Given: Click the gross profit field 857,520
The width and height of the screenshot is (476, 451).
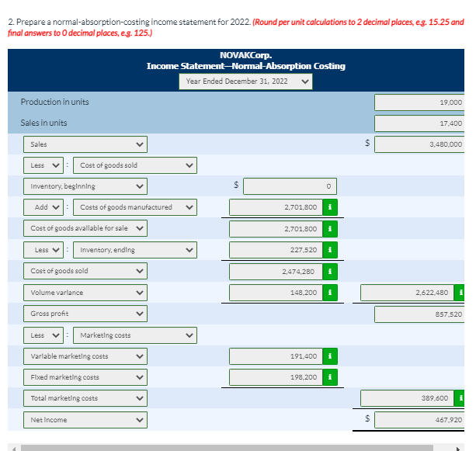Looking at the screenshot, I should tap(419, 314).
